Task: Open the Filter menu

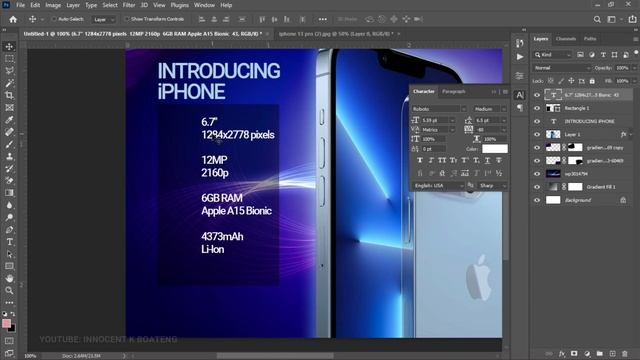Action: click(129, 5)
